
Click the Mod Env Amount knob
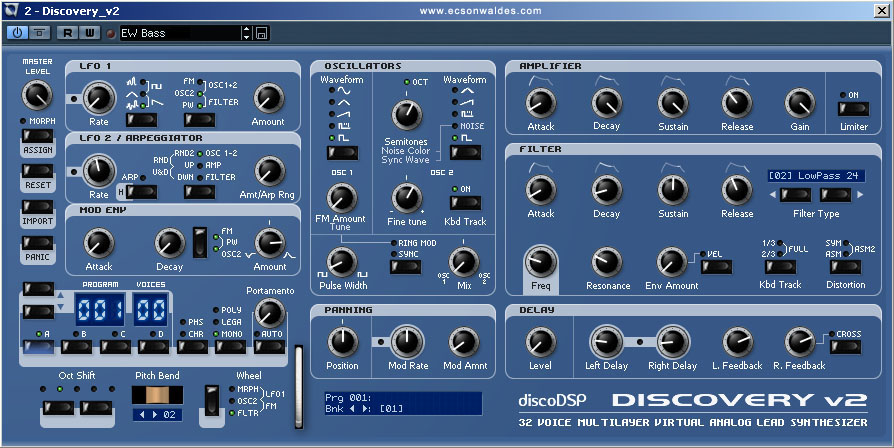[270, 243]
